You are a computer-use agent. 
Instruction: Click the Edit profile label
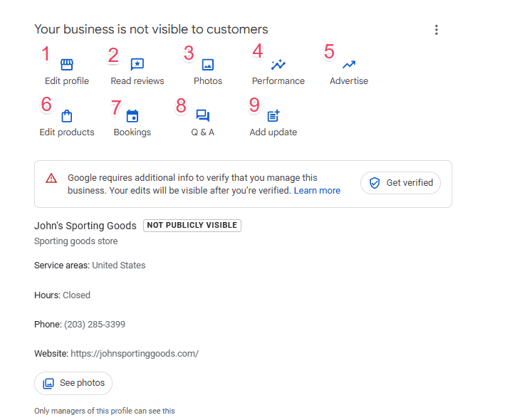67,80
